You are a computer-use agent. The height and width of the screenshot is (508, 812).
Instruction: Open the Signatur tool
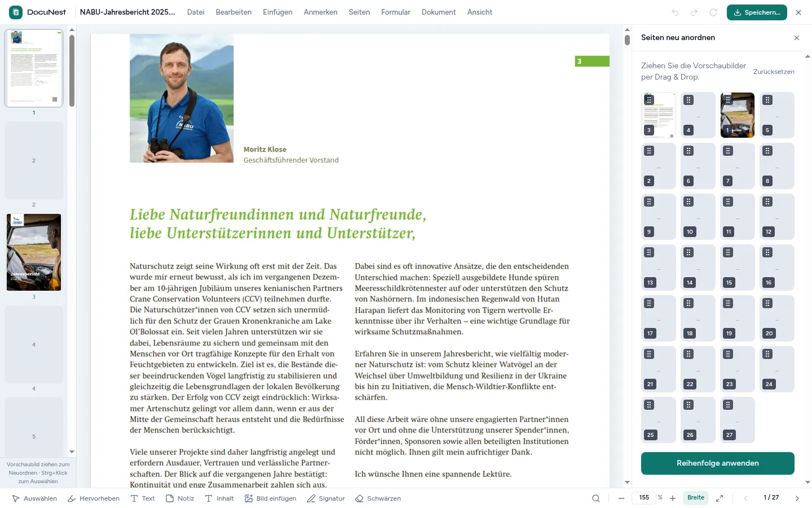pos(326,498)
